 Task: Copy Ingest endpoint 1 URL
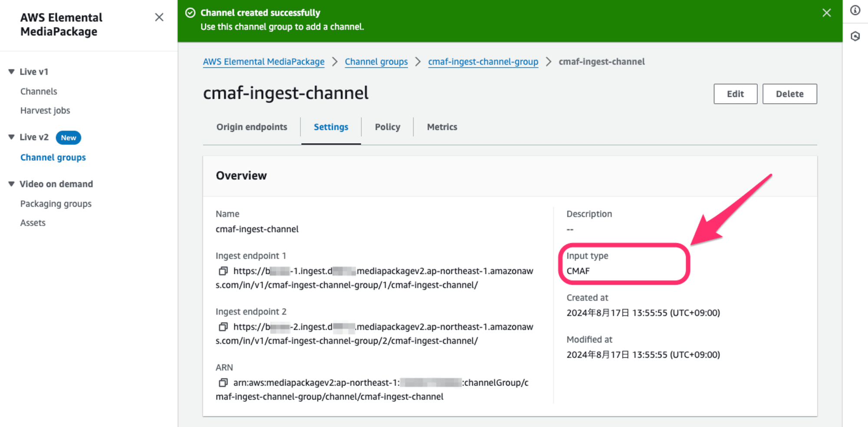[223, 271]
